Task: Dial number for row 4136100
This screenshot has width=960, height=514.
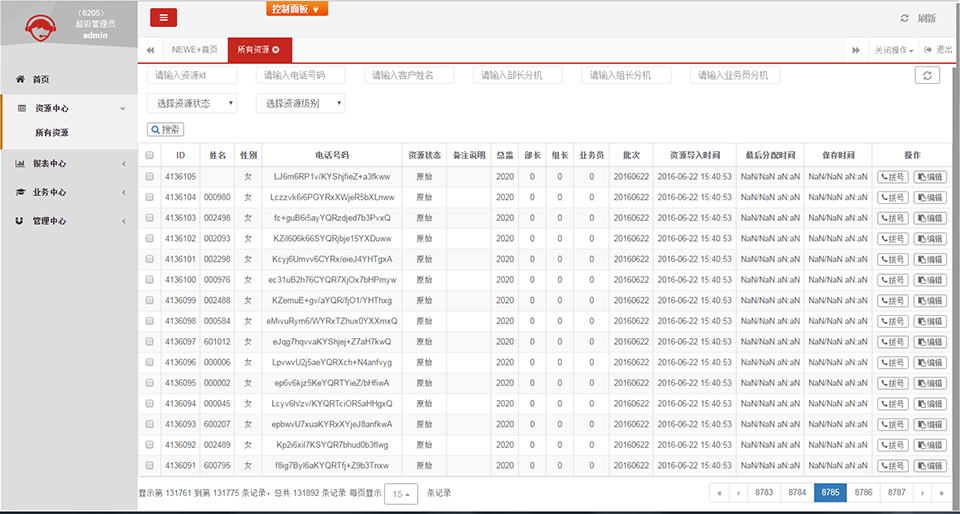Action: tap(893, 280)
